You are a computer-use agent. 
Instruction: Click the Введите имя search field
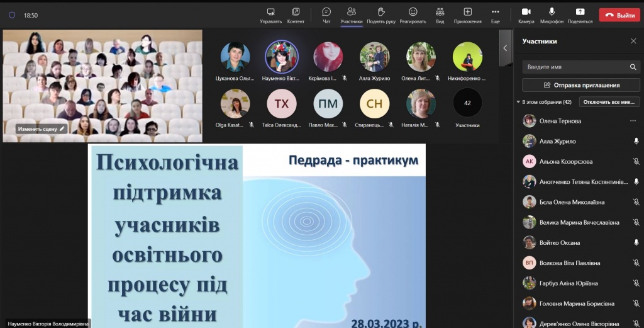click(580, 67)
